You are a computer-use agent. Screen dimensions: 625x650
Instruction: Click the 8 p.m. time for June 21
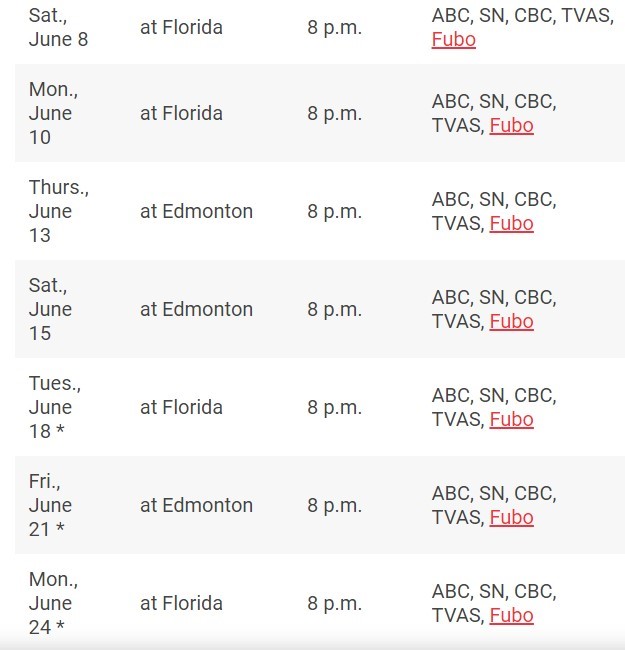[334, 505]
